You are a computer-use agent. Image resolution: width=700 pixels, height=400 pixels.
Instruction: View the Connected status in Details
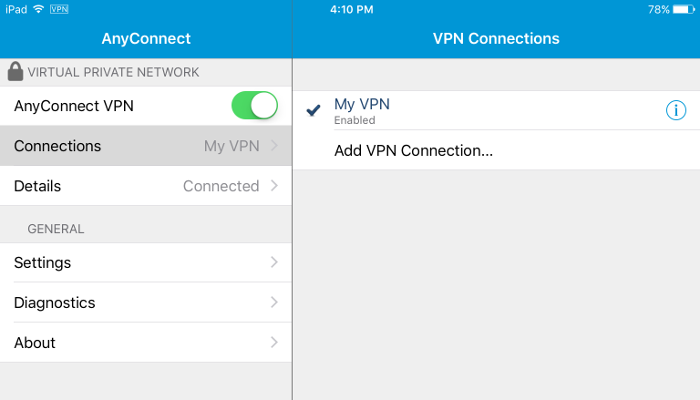(221, 186)
